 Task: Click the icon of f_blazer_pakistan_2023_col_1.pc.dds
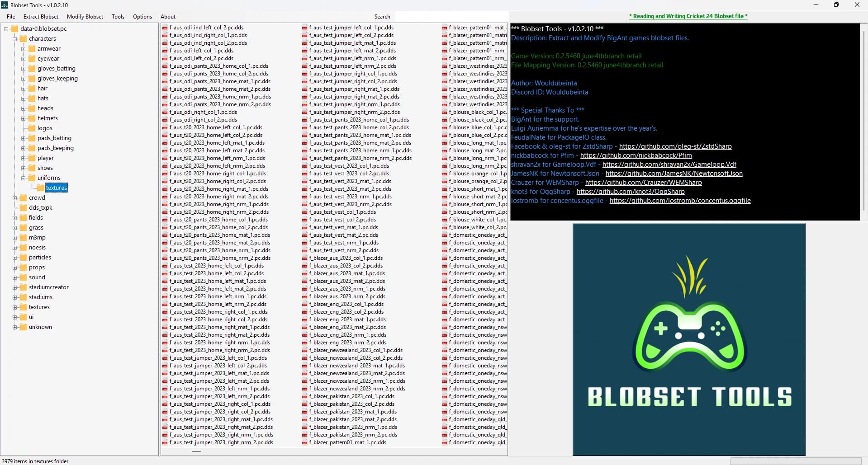(x=305, y=396)
